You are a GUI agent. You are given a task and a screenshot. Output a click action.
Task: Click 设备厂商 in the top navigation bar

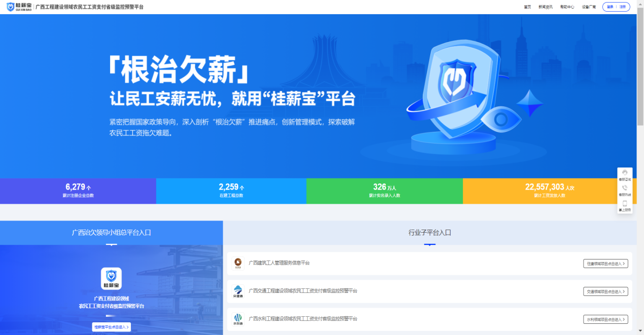[x=588, y=7]
